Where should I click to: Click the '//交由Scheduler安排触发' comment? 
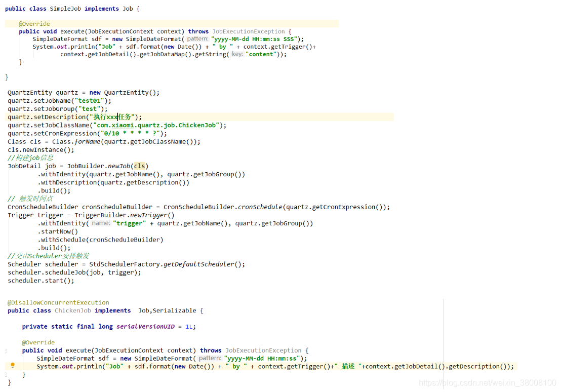coord(48,256)
